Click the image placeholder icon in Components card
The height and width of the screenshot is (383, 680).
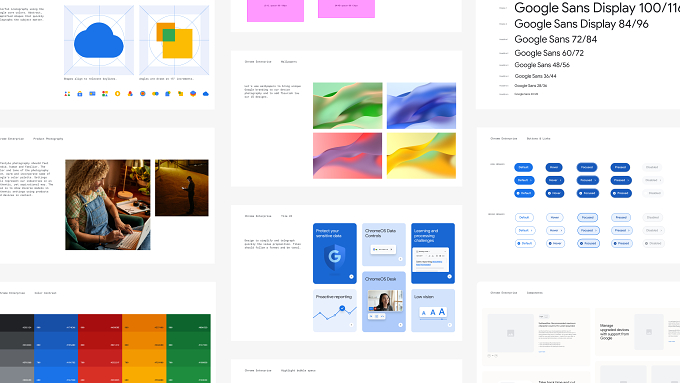510,333
